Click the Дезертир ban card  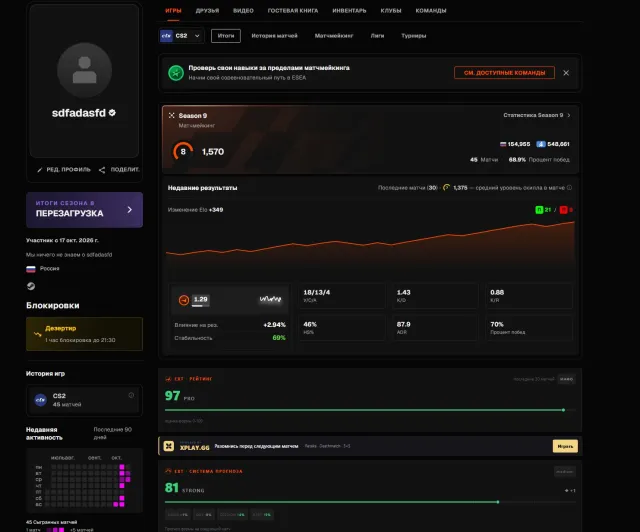(x=84, y=334)
